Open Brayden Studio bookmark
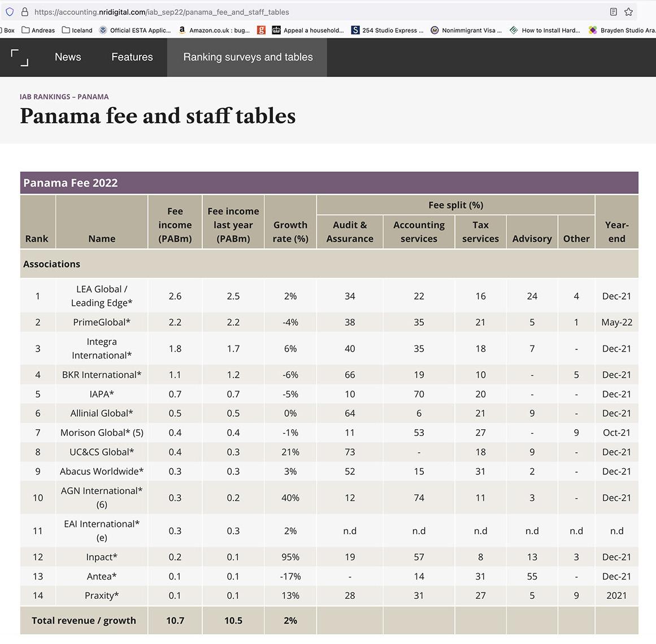 pyautogui.click(x=622, y=30)
